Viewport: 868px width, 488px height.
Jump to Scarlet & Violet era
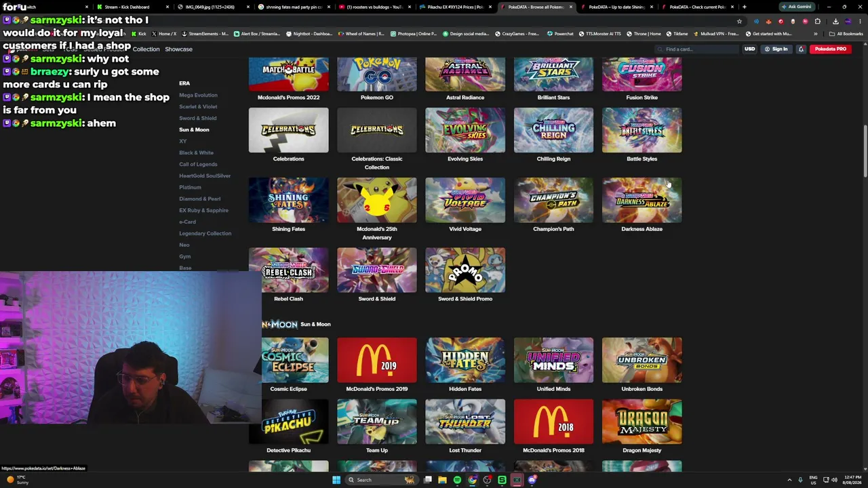point(198,106)
